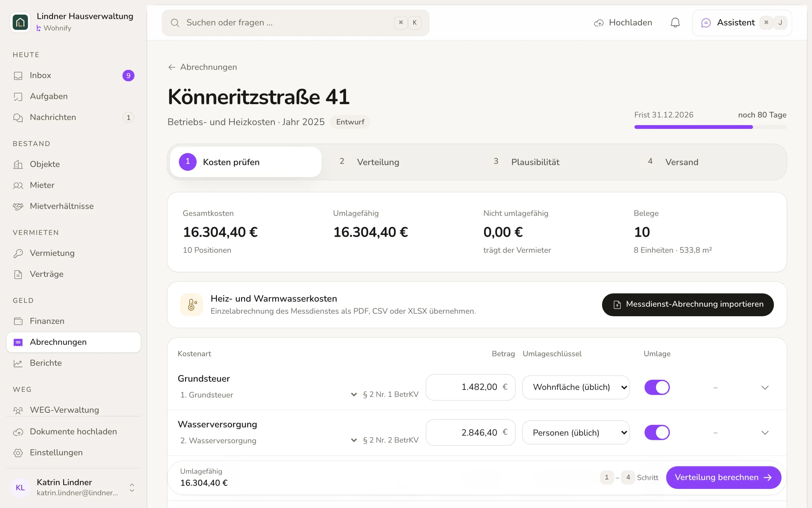Open Objekte building list
812x508 pixels.
pyautogui.click(x=74, y=164)
